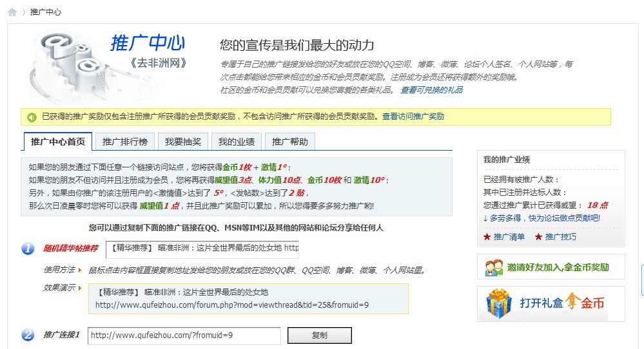Click the 我的推广业绩 heading
This screenshot has height=349, width=644.
507,160
